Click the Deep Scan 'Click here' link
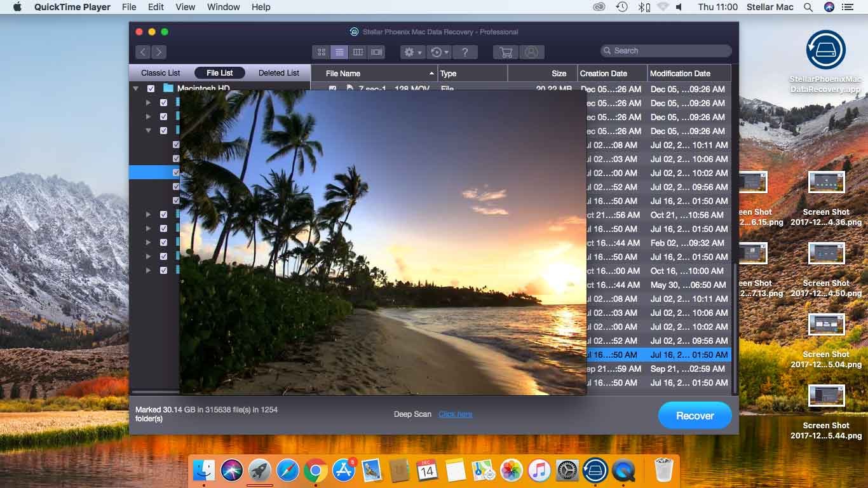868x488 pixels. [456, 414]
